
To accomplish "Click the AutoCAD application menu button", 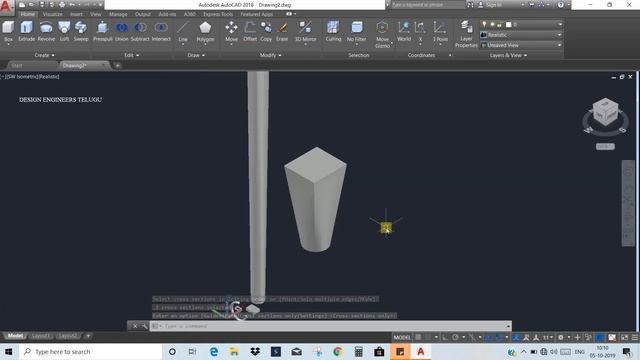I will click(x=6, y=7).
